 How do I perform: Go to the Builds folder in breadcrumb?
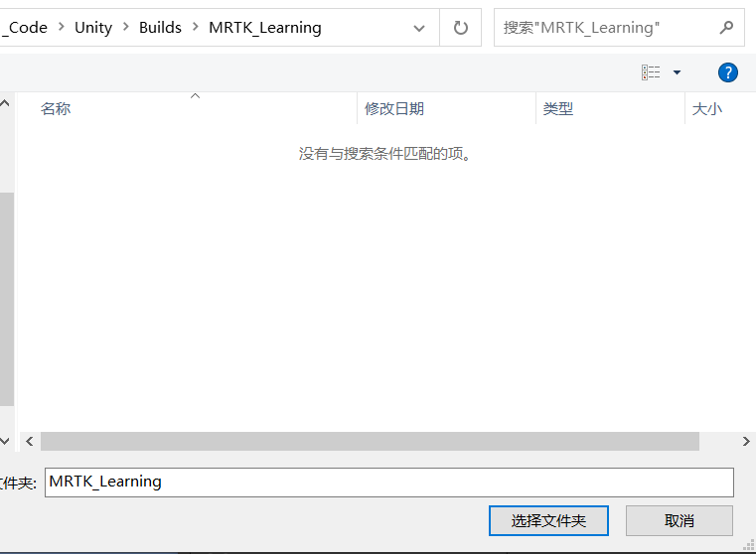(x=160, y=28)
